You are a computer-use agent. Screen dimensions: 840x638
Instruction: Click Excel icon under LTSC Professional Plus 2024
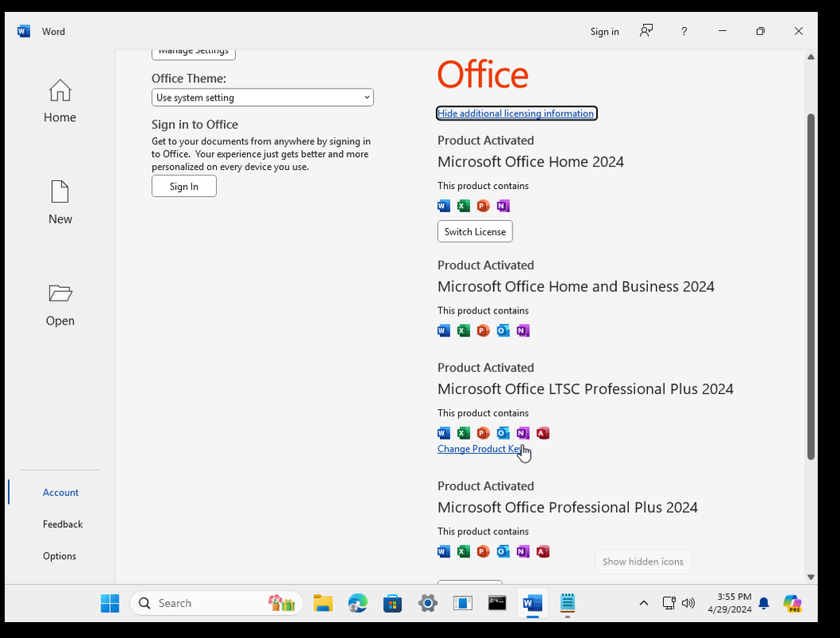[x=463, y=433]
